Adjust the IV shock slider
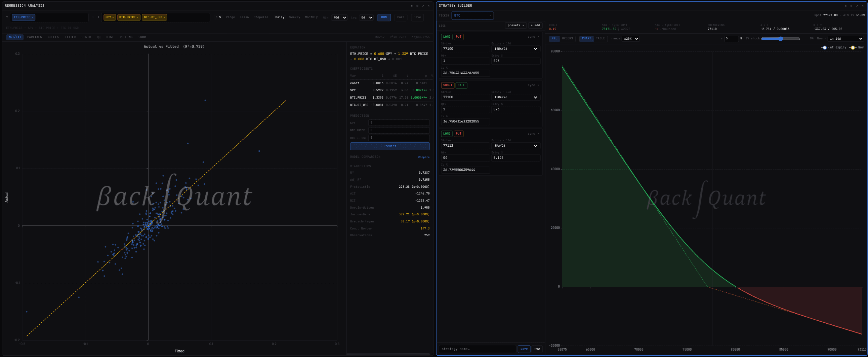This screenshot has height=357, width=868. (780, 39)
